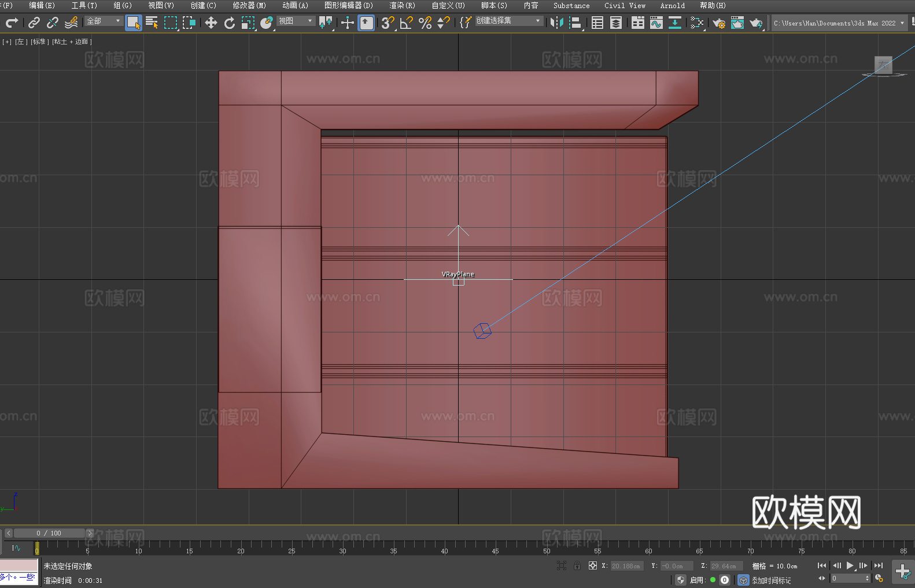Click viewport [粘土 + 边面] style label
This screenshot has width=915, height=588.
coord(72,42)
